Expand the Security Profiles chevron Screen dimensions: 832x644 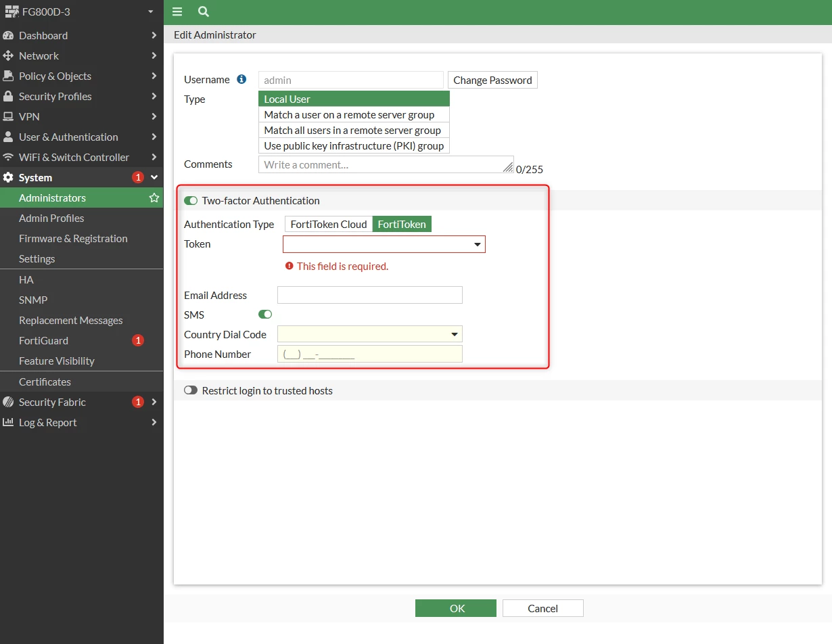tap(154, 96)
